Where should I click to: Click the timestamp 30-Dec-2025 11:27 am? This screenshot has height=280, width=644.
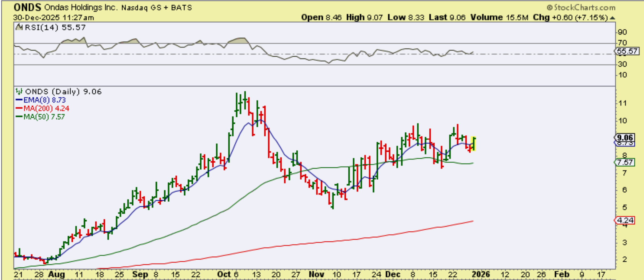pyautogui.click(x=54, y=18)
